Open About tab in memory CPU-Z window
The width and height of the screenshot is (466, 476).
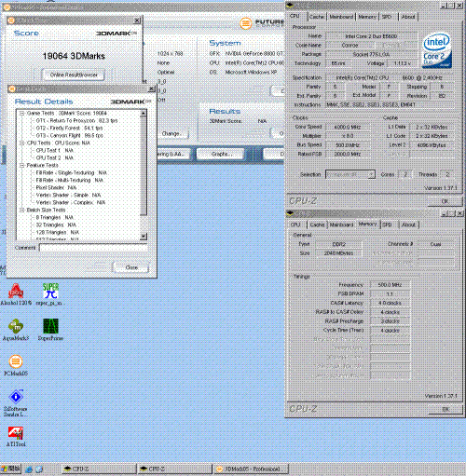[x=408, y=224]
